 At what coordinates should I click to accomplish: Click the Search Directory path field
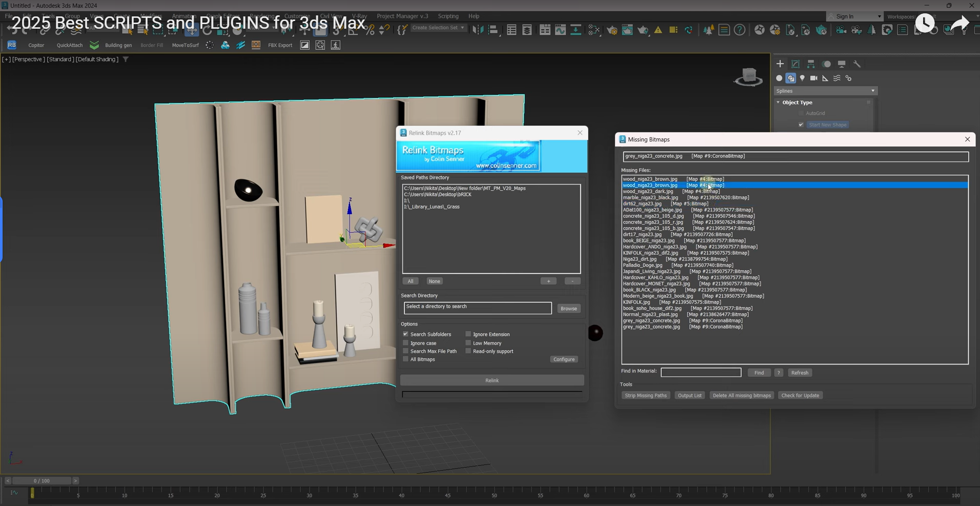(x=478, y=308)
